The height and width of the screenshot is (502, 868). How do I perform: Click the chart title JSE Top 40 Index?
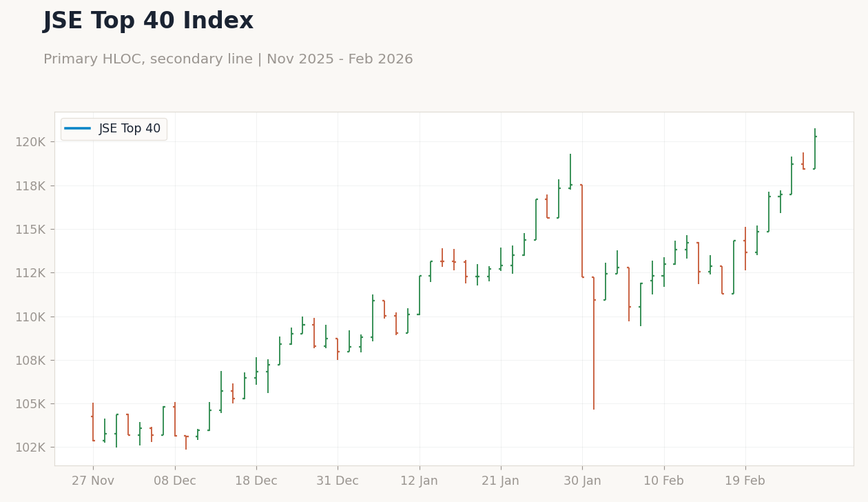coord(148,21)
